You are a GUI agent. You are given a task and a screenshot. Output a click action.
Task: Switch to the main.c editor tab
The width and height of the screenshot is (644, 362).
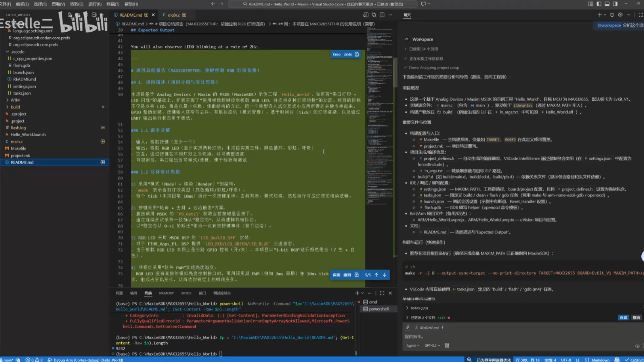click(174, 15)
